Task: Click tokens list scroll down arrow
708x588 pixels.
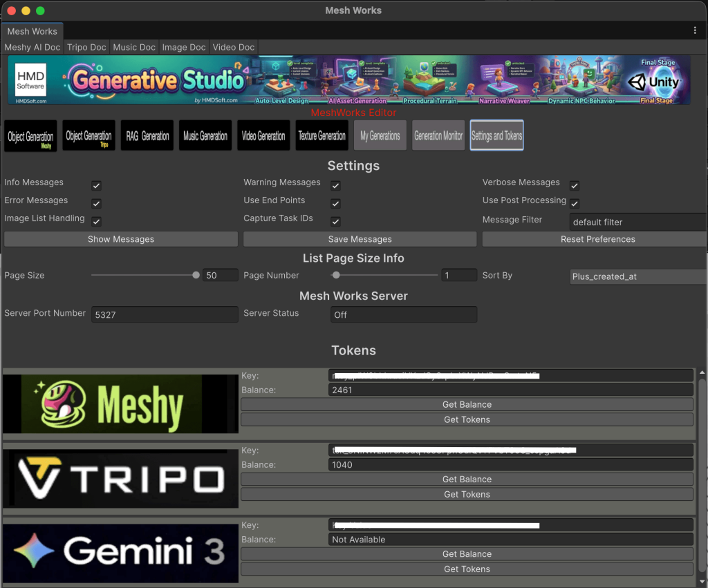Action: (x=702, y=581)
